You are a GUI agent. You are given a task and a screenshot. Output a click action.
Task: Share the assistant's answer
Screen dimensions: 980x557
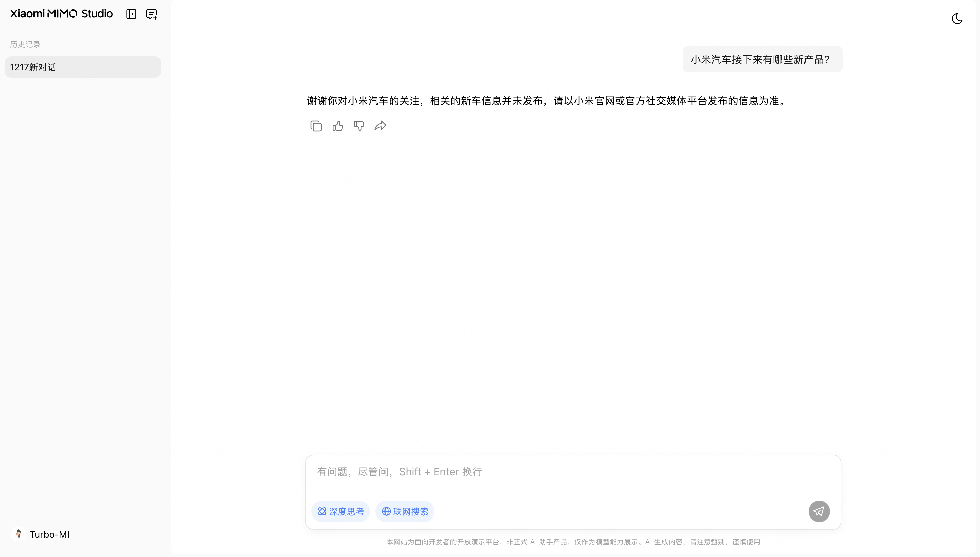380,126
